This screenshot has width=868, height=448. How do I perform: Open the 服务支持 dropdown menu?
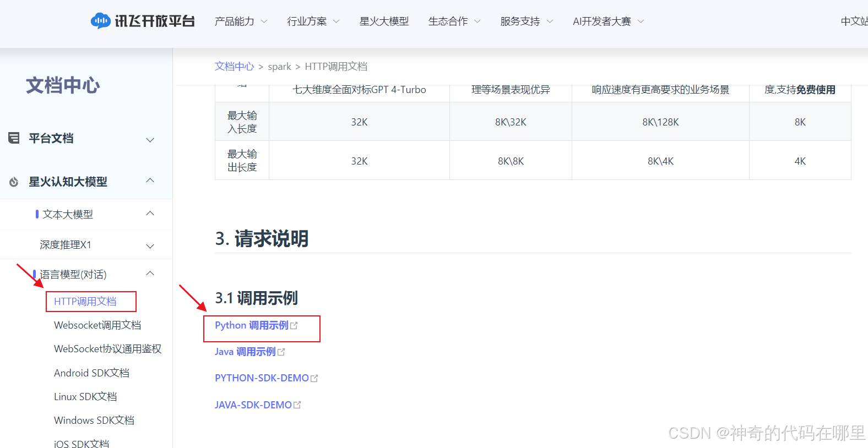[527, 21]
